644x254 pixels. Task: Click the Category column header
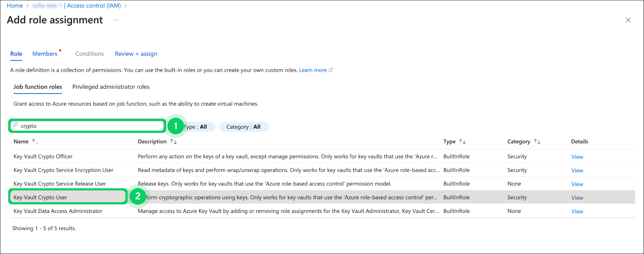tap(519, 141)
